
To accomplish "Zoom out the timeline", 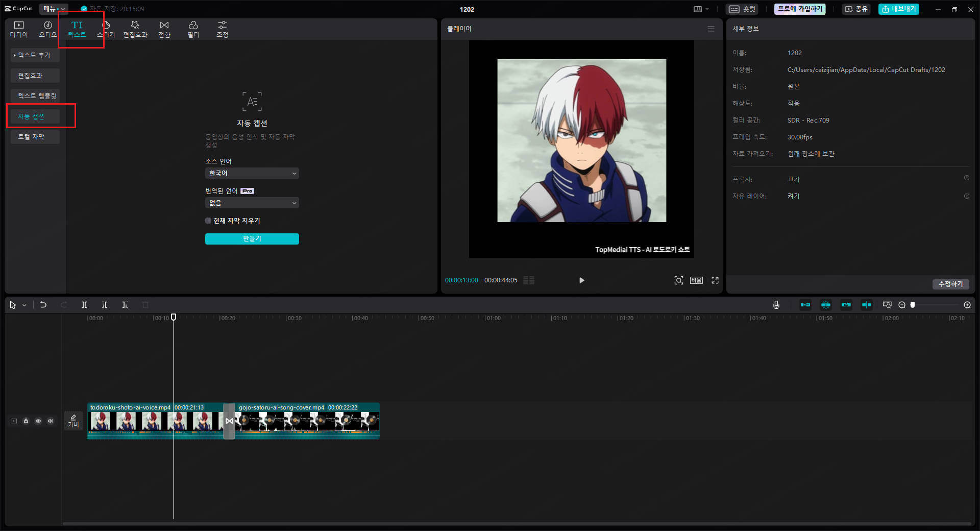I will tap(902, 305).
